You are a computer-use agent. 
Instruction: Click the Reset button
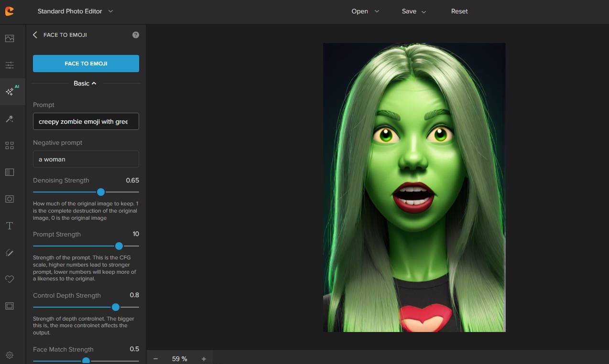[459, 11]
